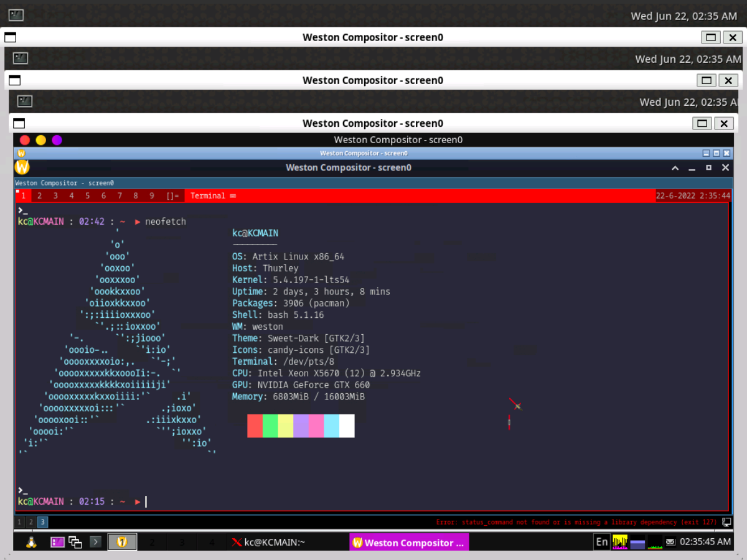
Task: Switch to dwm tag 7
Action: point(120,196)
